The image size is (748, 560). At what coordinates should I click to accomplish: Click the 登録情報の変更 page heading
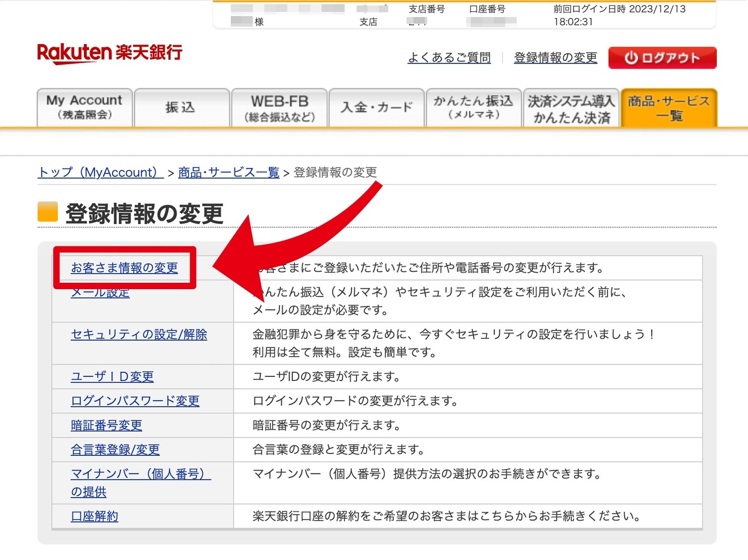144,214
